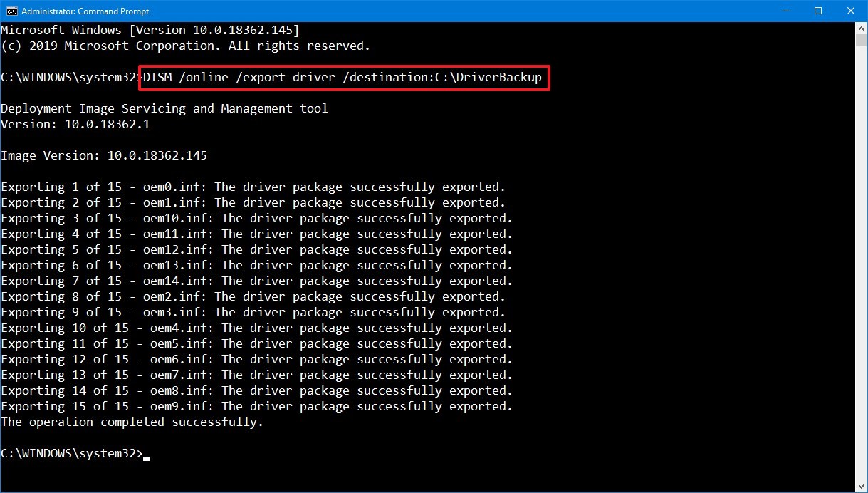Click the scrollbar up arrow
This screenshot has height=493, width=868.
pyautogui.click(x=861, y=28)
